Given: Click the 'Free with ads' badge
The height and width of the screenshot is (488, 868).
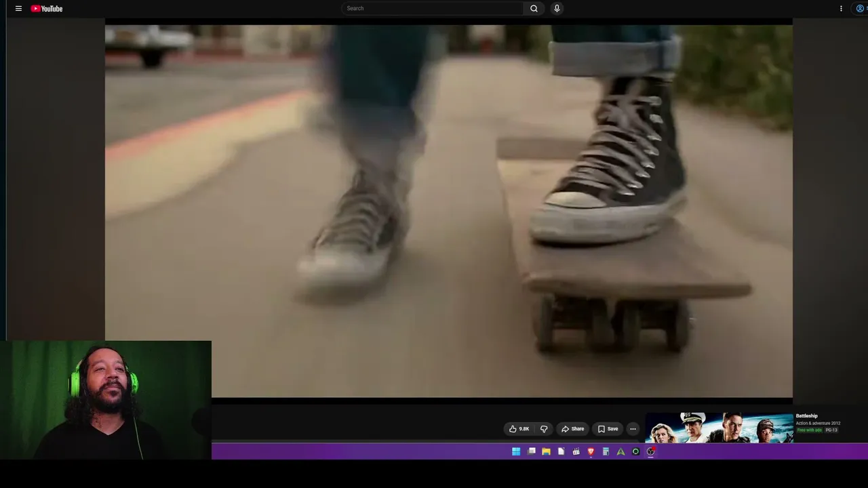Looking at the screenshot, I should (x=809, y=430).
